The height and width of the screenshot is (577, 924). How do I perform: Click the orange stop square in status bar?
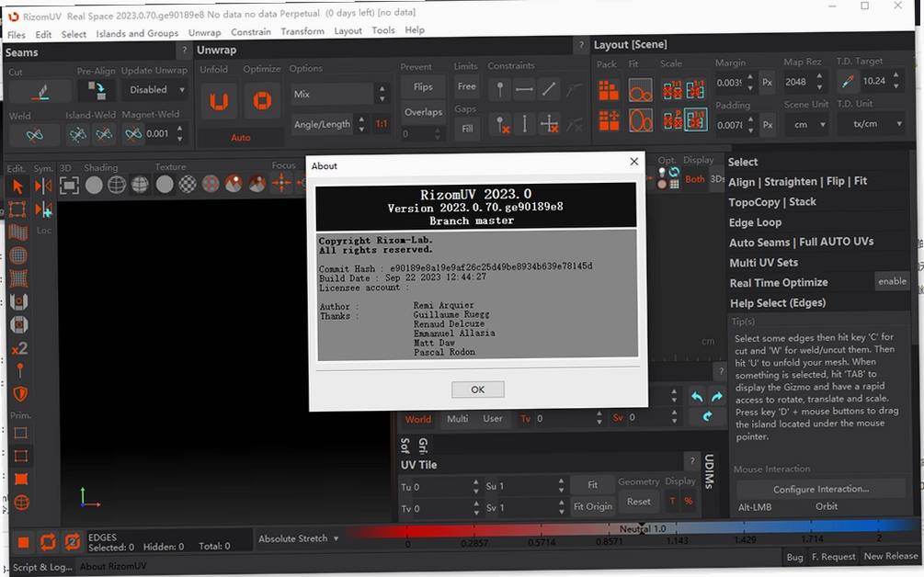[24, 542]
